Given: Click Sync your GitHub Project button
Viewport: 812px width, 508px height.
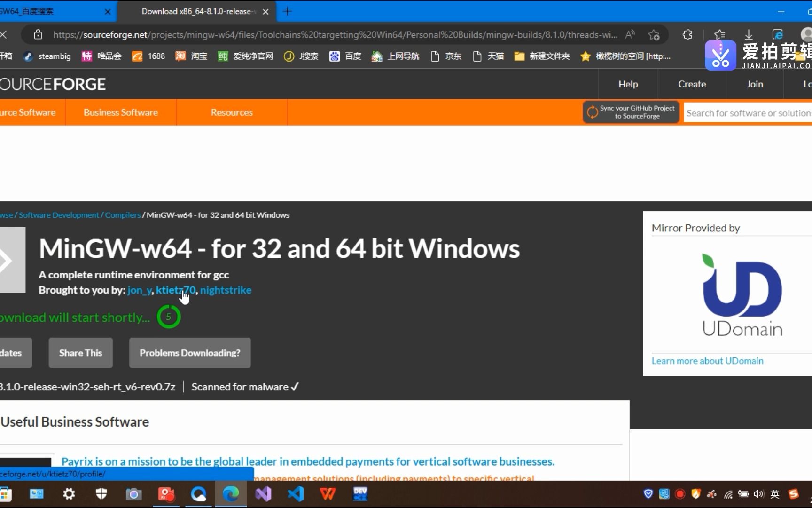Looking at the screenshot, I should click(631, 112).
